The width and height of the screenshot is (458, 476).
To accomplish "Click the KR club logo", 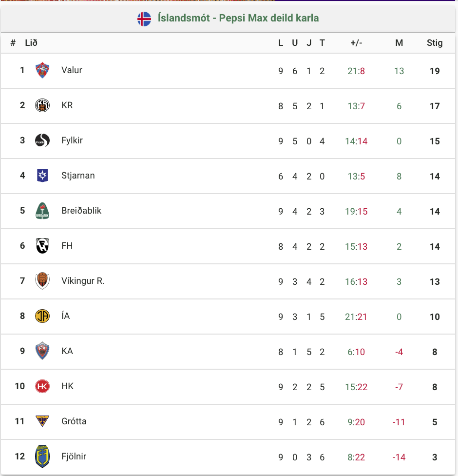I will coord(42,105).
